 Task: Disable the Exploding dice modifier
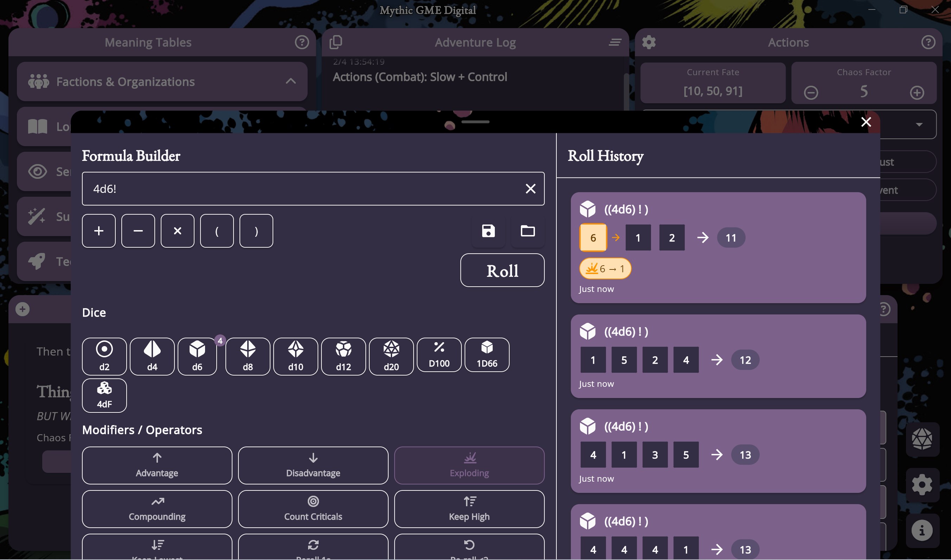pos(469,465)
